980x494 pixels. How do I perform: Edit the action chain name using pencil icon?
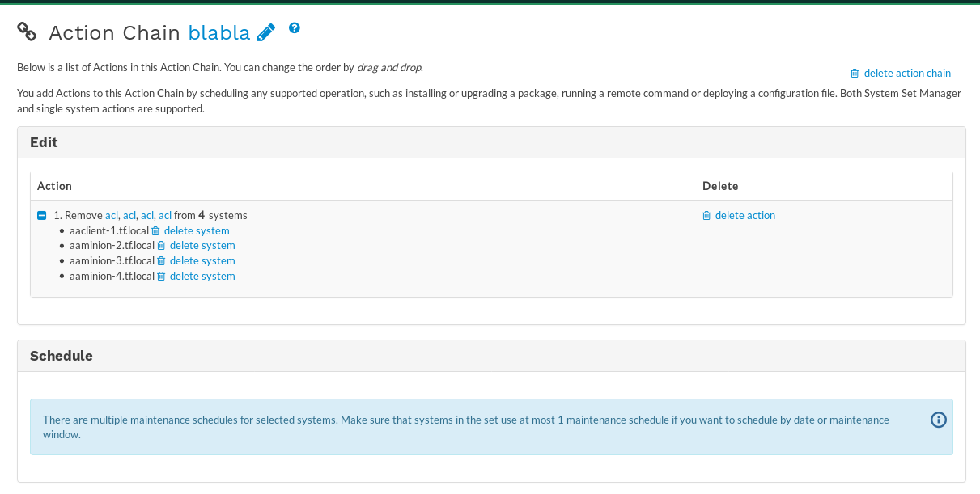(266, 32)
